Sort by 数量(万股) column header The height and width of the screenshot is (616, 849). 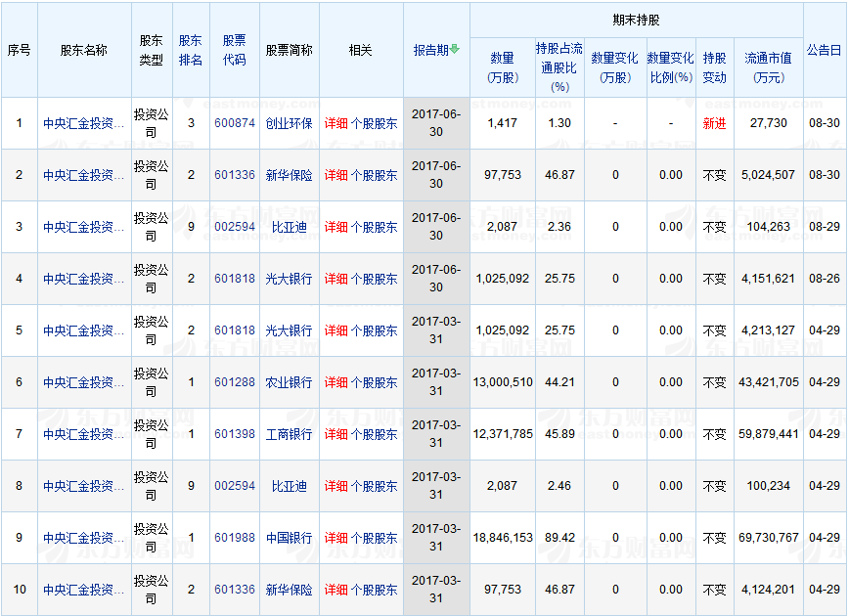tap(503, 67)
